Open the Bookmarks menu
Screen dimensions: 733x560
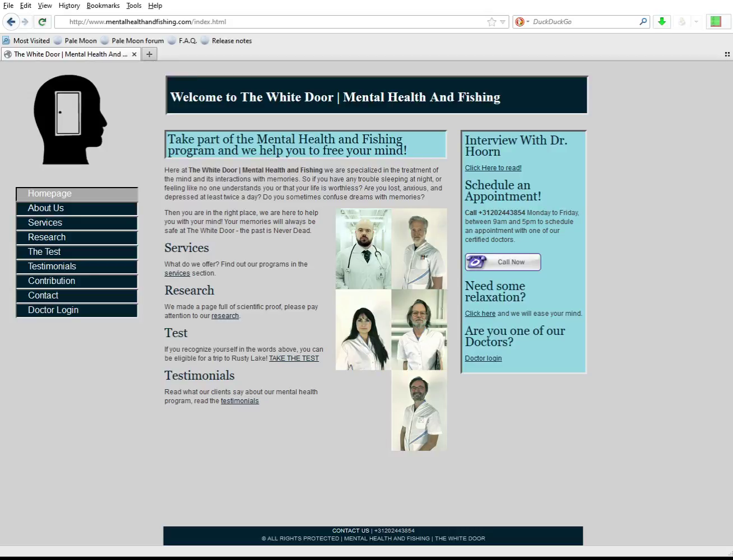coord(103,6)
